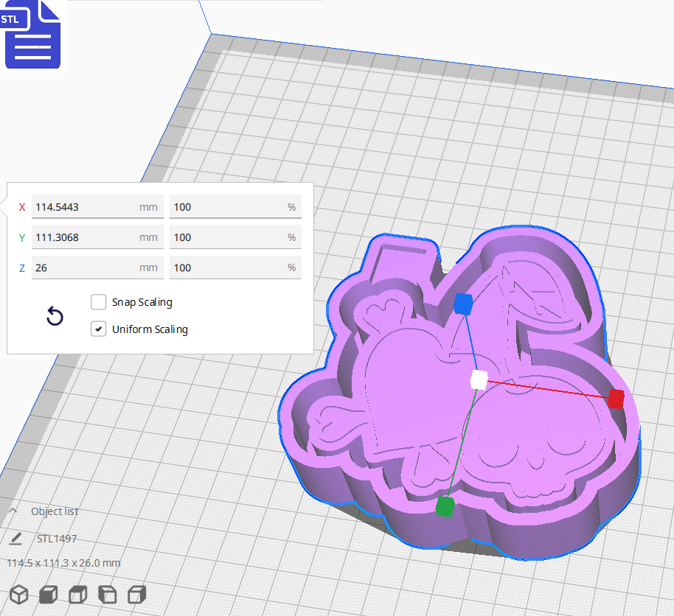
Task: Click the STL file icon
Action: pyautogui.click(x=32, y=35)
